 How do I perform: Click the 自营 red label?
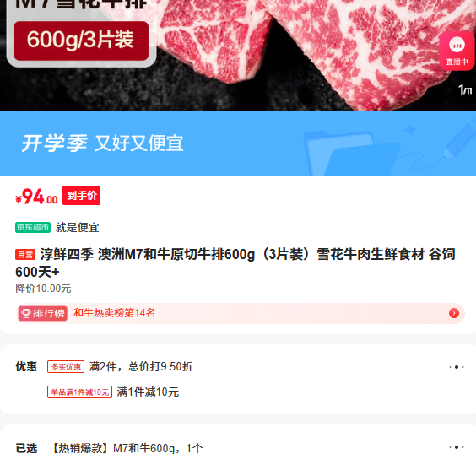(25, 254)
